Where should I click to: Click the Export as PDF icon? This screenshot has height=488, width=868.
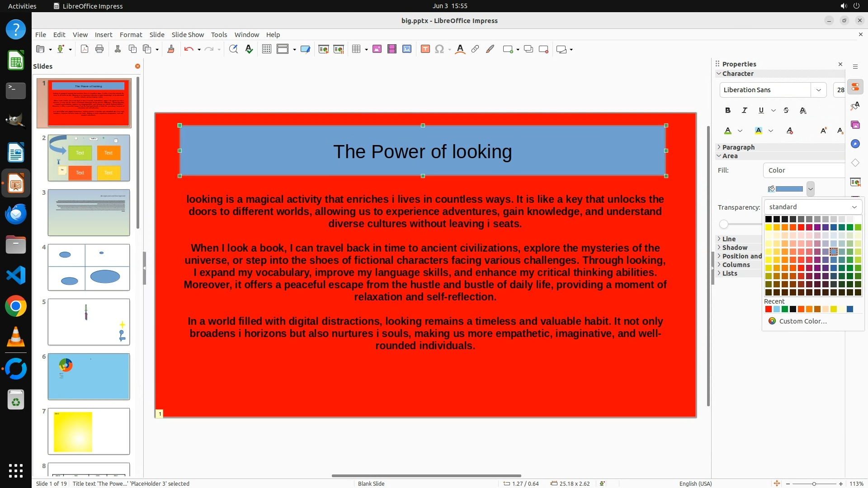pos(85,49)
